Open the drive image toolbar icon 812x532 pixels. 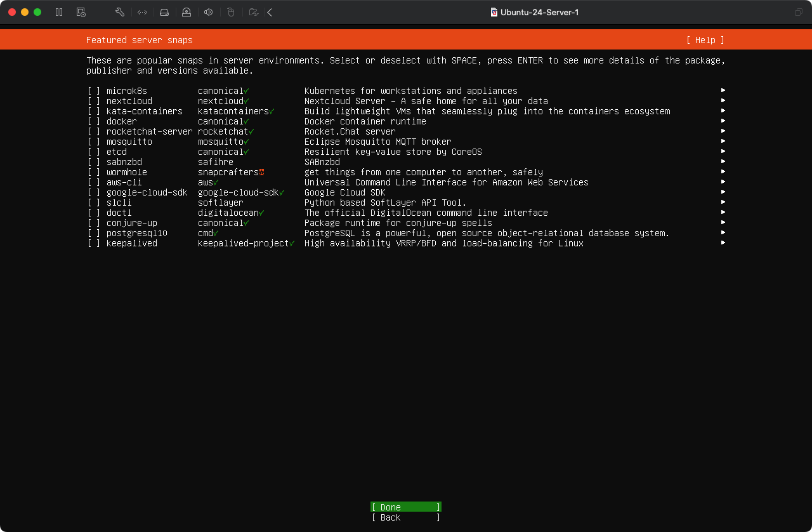[164, 12]
